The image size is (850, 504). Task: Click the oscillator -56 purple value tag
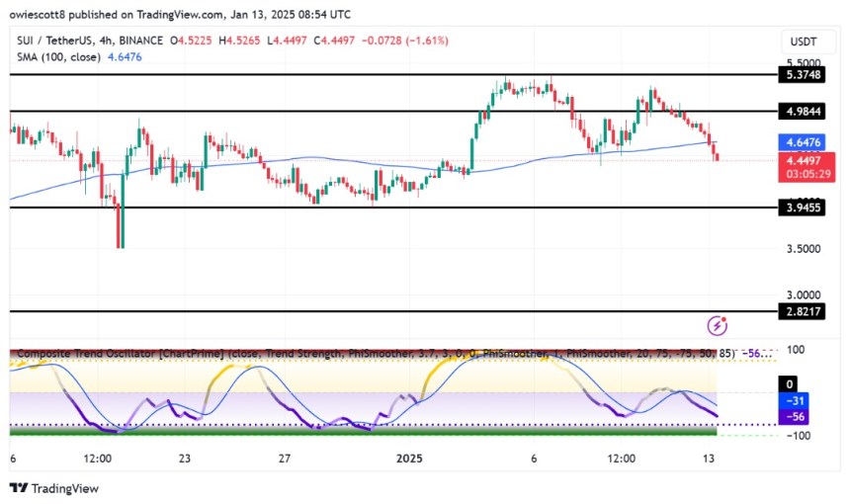coord(794,416)
